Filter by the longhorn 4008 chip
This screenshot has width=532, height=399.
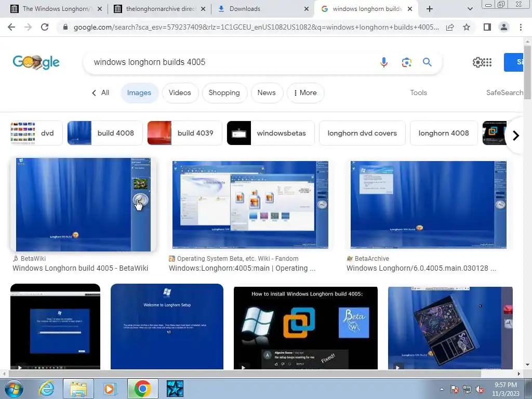click(444, 133)
